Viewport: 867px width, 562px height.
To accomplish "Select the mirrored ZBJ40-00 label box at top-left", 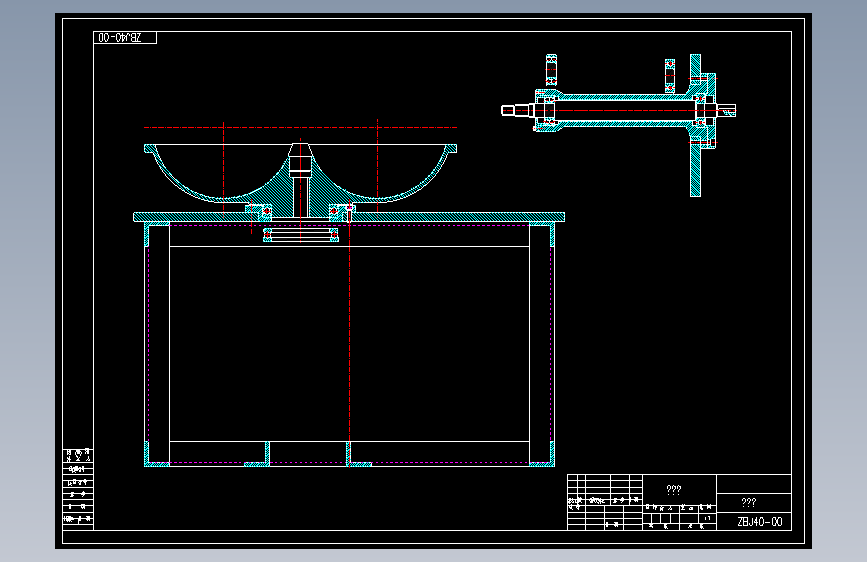I will point(125,38).
